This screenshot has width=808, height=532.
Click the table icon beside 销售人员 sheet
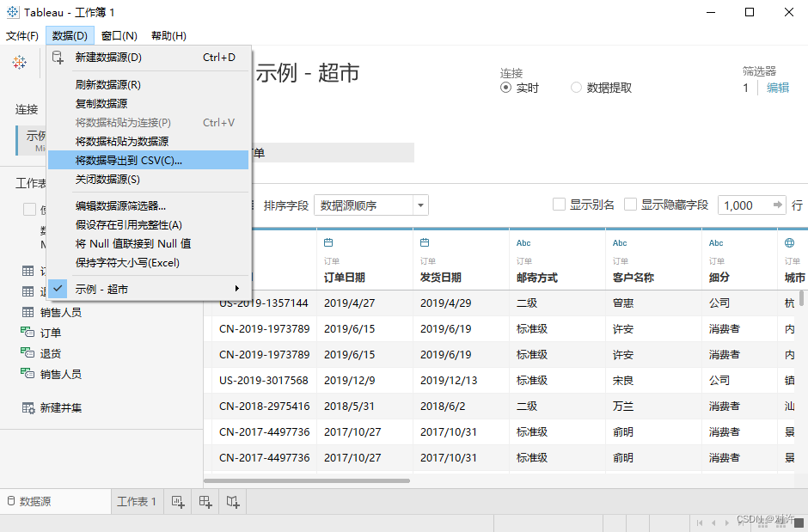pyautogui.click(x=28, y=312)
